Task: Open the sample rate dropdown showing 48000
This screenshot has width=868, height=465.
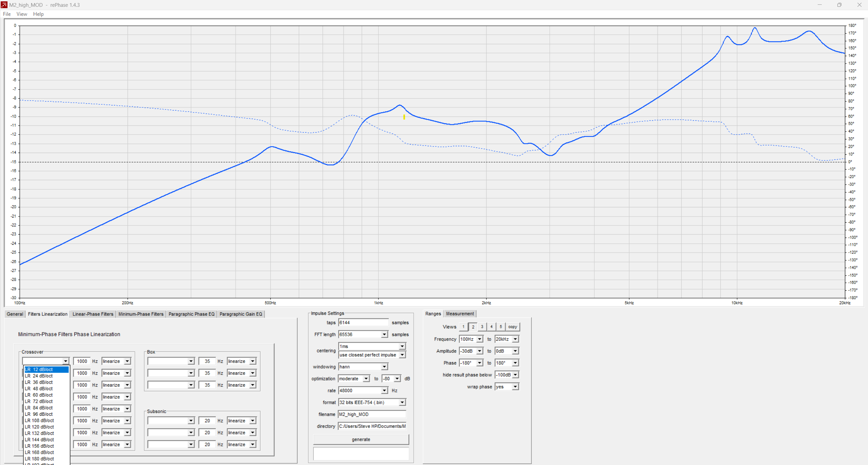Action: [384, 390]
